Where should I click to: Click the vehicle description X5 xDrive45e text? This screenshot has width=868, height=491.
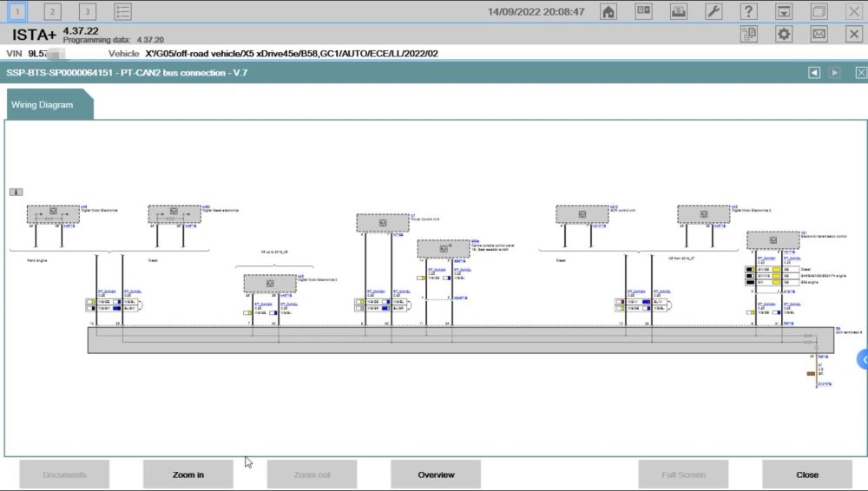click(x=292, y=54)
